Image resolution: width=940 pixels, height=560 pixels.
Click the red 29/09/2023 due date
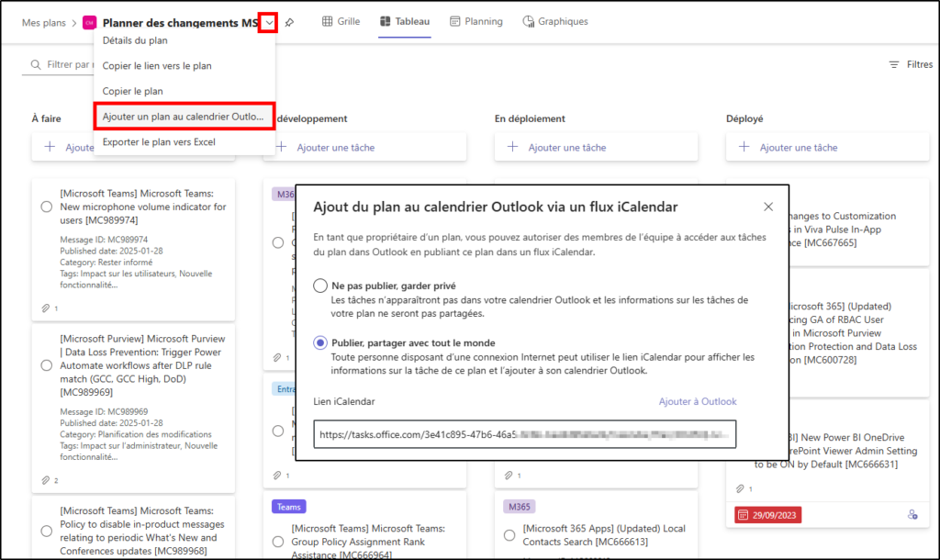[x=768, y=515]
